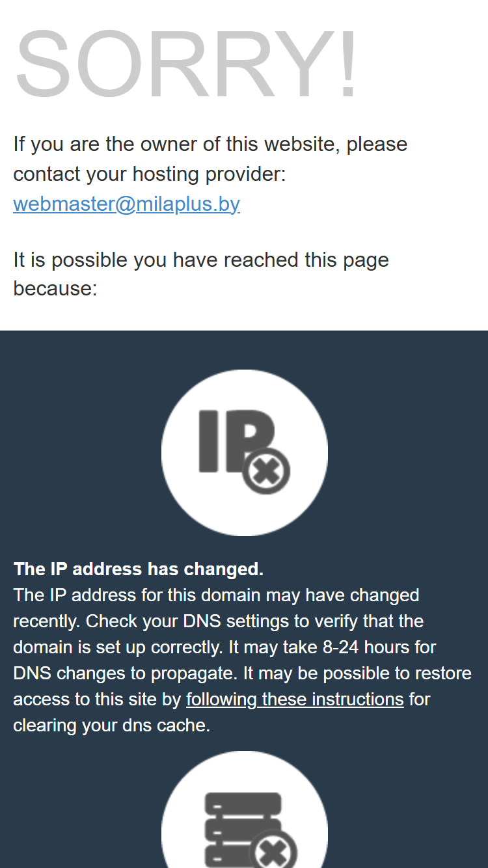The height and width of the screenshot is (868, 488).
Task: Click the "If you are the owner" sentence
Action: 210,144
